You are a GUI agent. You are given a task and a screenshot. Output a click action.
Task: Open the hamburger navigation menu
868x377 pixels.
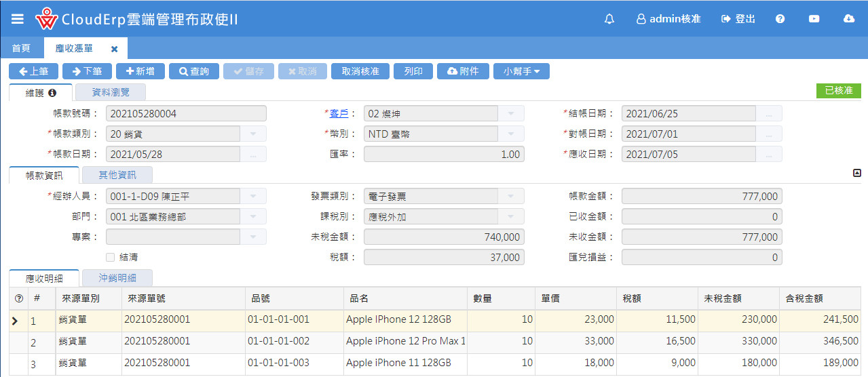tap(18, 19)
